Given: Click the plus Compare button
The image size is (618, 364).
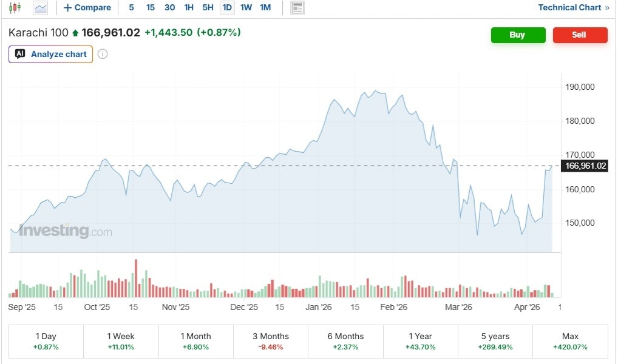Looking at the screenshot, I should pyautogui.click(x=87, y=8).
